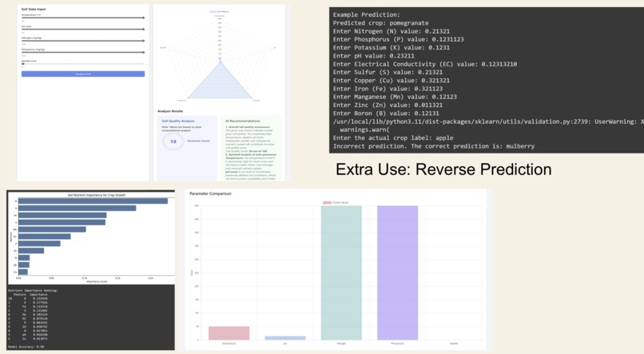Click the B bar in nutrient importance chart
644x354 pixels.
pyautogui.click(x=93, y=201)
